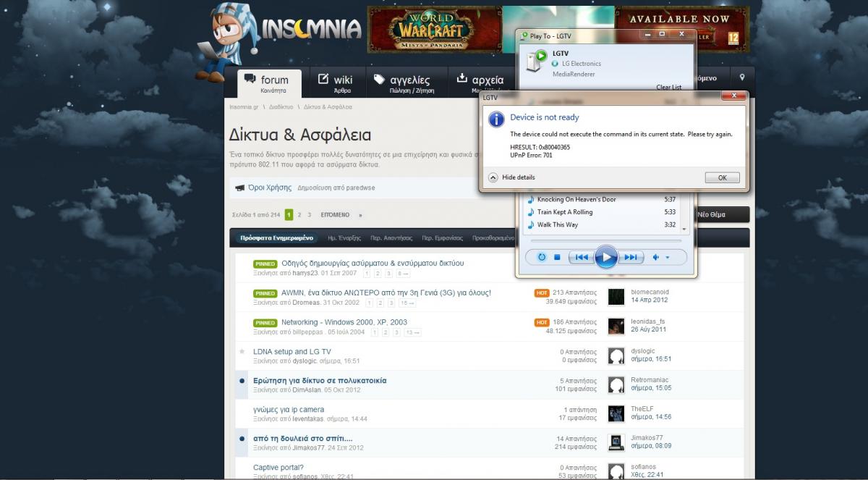Go to forum page 3
868x480 pixels.
click(310, 215)
